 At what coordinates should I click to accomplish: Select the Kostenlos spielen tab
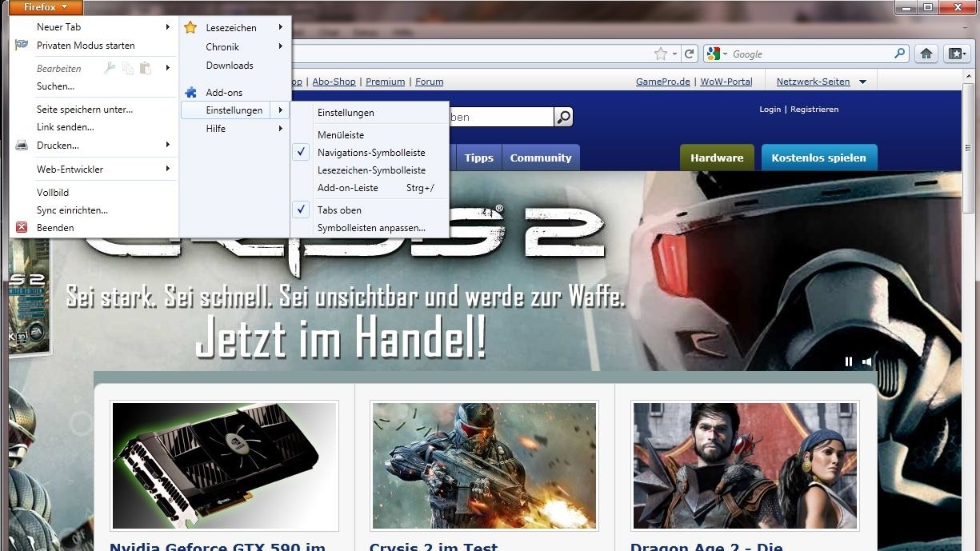point(818,158)
